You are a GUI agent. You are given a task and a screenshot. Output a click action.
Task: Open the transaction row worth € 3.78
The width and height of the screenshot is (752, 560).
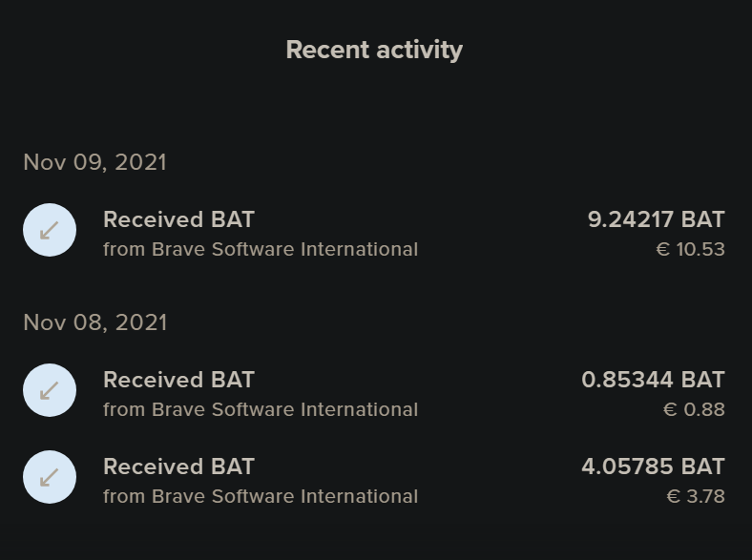pos(374,477)
